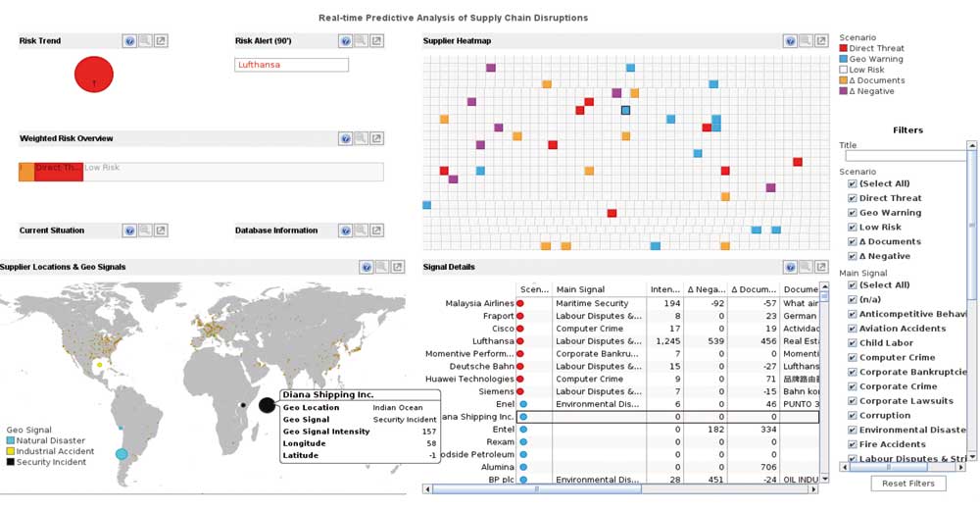Click the red Direct Threat bar segment
The width and height of the screenshot is (980, 511).
point(59,172)
